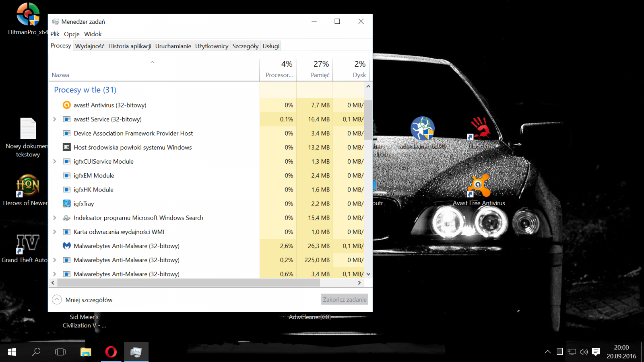Click the igfxEM Module icon
The height and width of the screenshot is (362, 644).
click(67, 175)
